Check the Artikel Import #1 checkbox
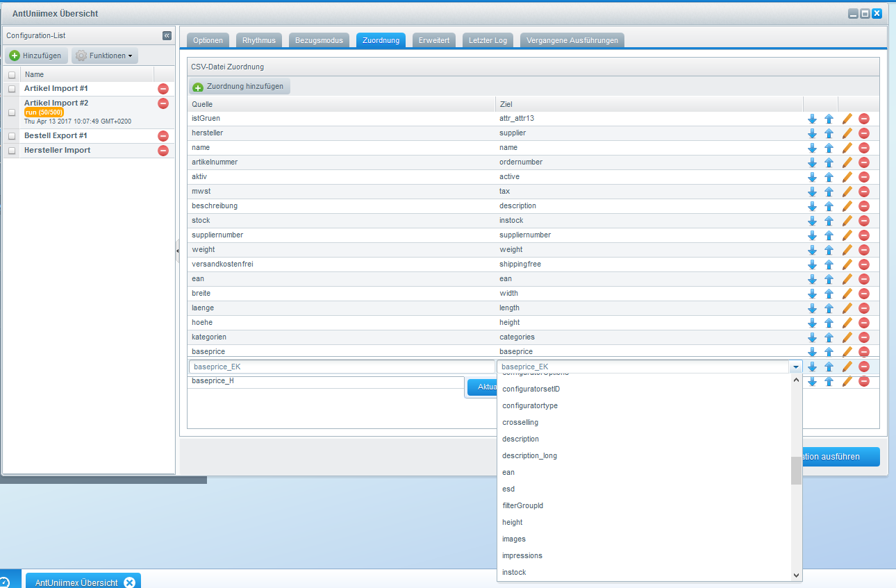 12,89
